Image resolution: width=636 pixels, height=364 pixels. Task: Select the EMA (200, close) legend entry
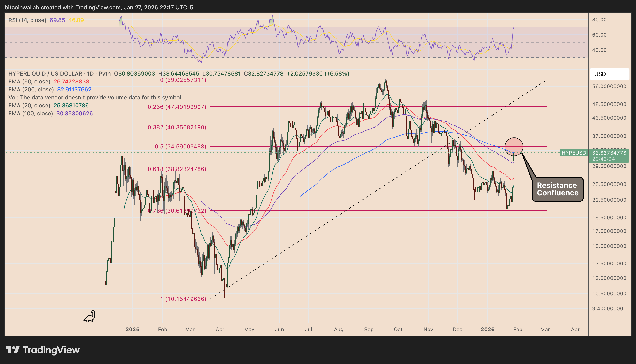pyautogui.click(x=31, y=90)
